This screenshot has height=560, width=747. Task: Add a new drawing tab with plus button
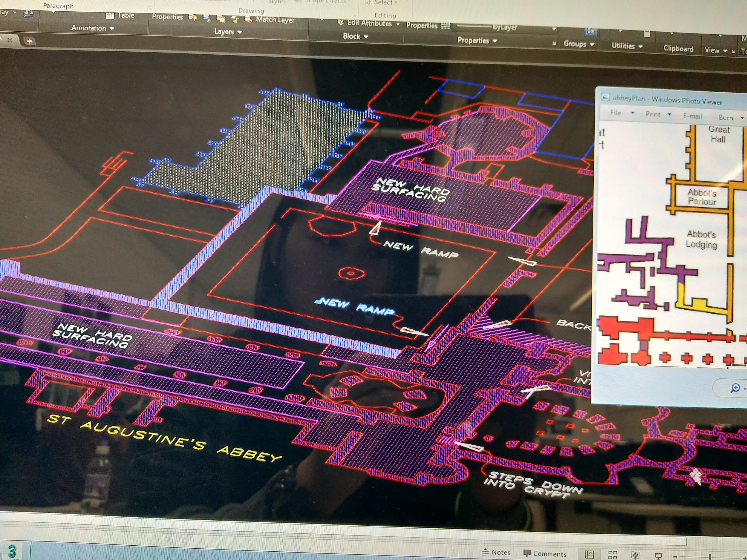pos(29,41)
